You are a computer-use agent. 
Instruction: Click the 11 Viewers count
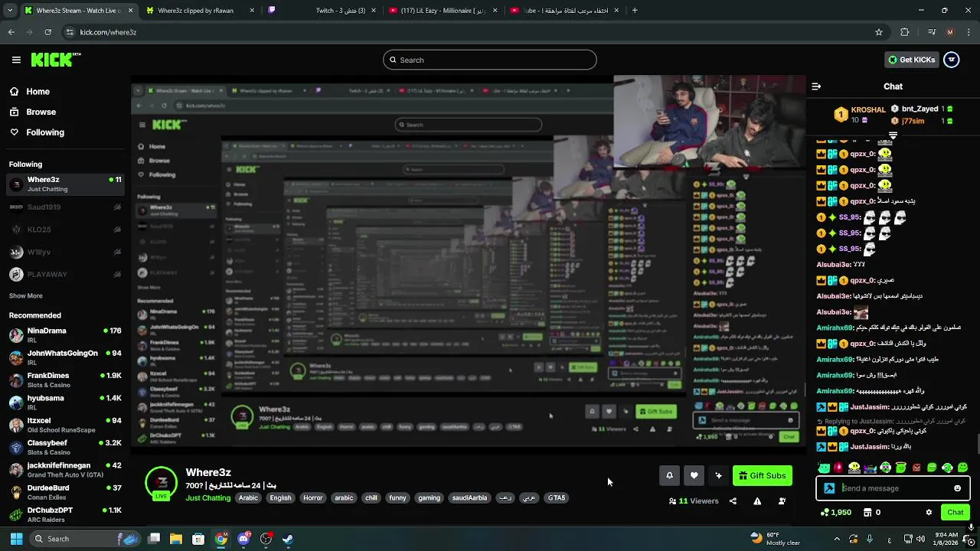pos(694,501)
